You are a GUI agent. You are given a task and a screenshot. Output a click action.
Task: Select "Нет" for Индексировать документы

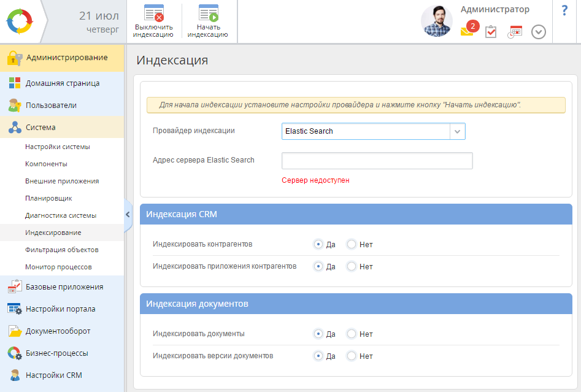coord(352,334)
